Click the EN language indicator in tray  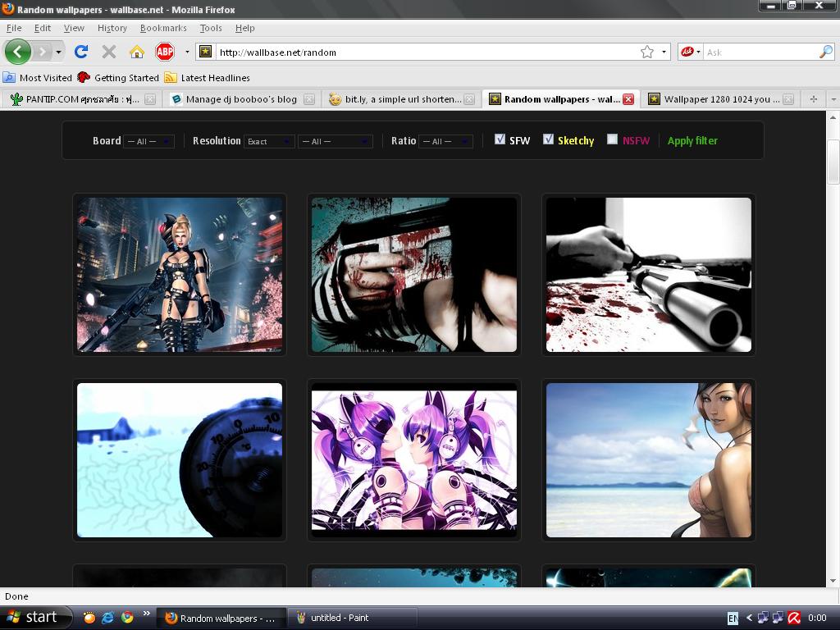pos(733,619)
